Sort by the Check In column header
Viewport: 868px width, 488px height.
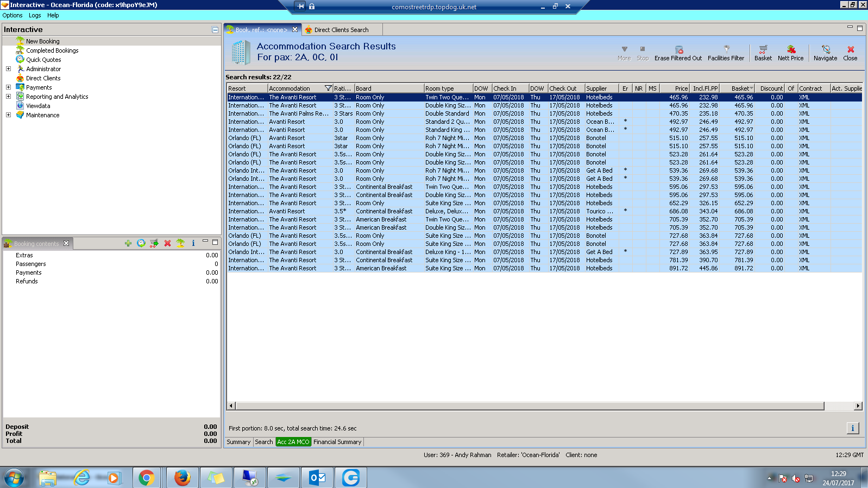(510, 88)
